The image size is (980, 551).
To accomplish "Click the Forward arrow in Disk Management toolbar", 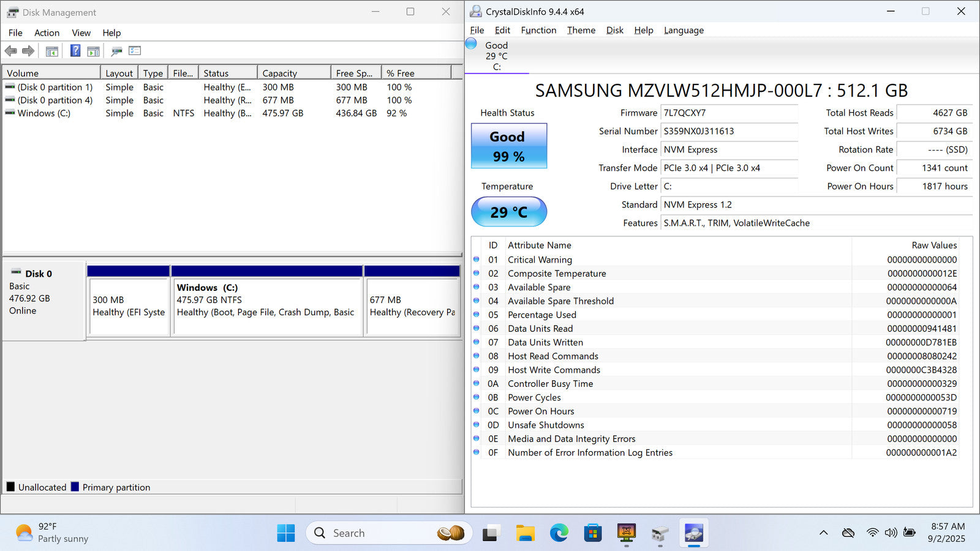I will (28, 51).
